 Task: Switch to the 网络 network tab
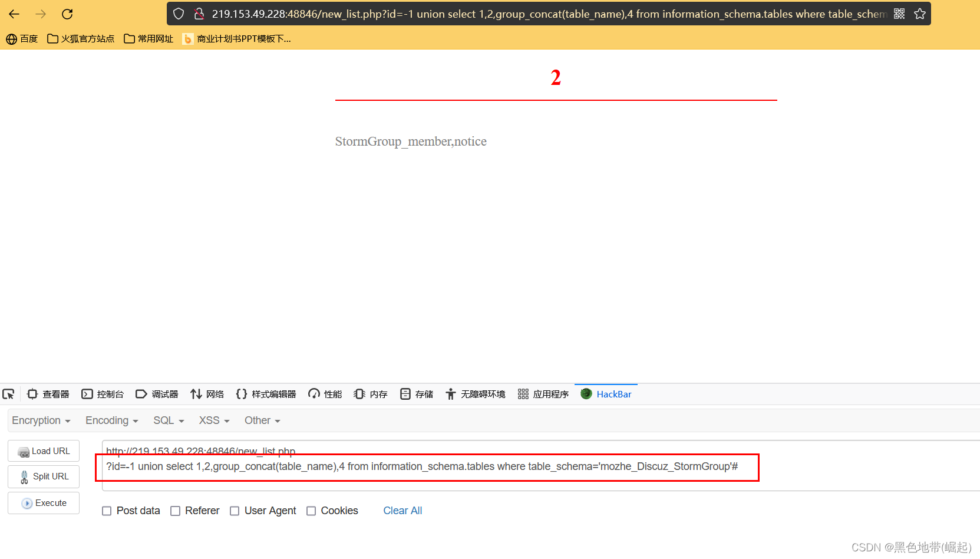click(207, 394)
